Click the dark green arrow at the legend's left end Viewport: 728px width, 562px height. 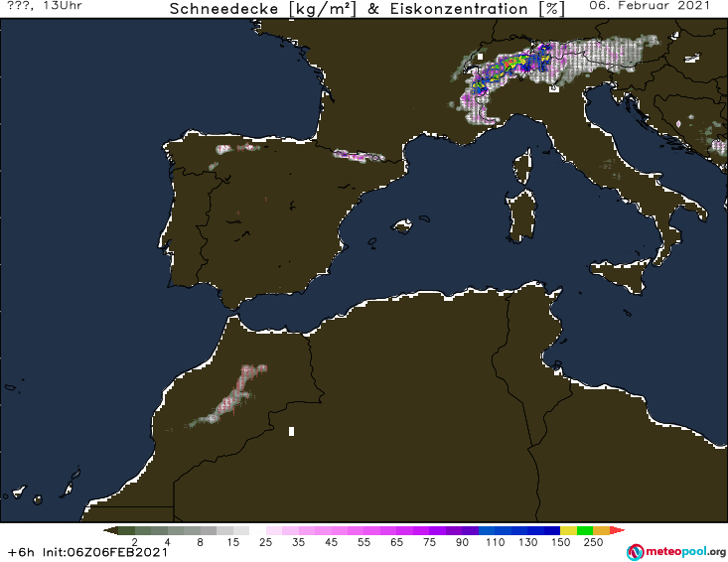point(110,530)
